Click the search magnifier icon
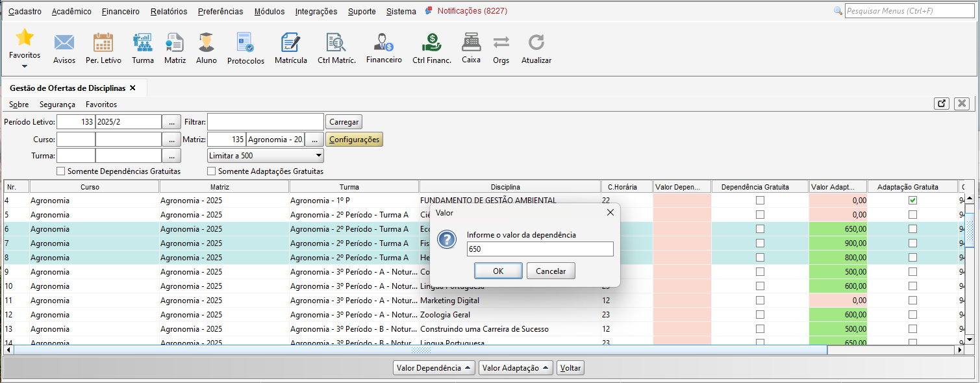The image size is (980, 383). tap(838, 11)
